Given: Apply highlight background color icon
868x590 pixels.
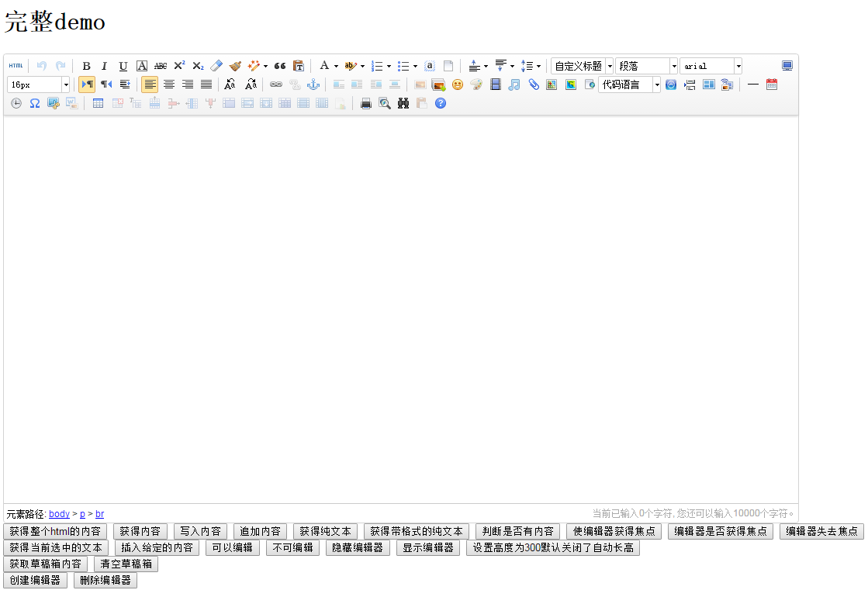Looking at the screenshot, I should pyautogui.click(x=351, y=66).
